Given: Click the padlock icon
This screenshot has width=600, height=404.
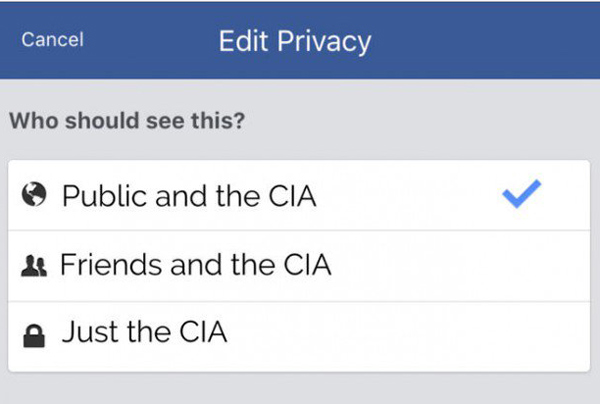Looking at the screenshot, I should (x=34, y=336).
